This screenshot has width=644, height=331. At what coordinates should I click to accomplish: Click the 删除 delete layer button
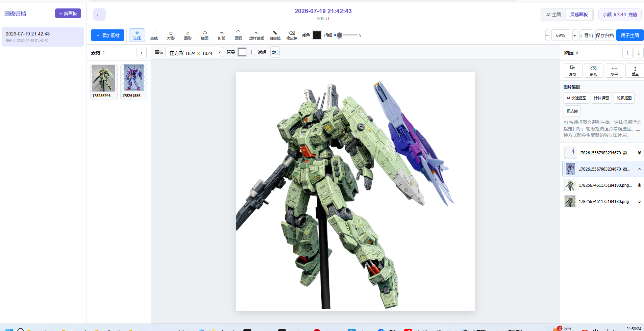coord(594,71)
